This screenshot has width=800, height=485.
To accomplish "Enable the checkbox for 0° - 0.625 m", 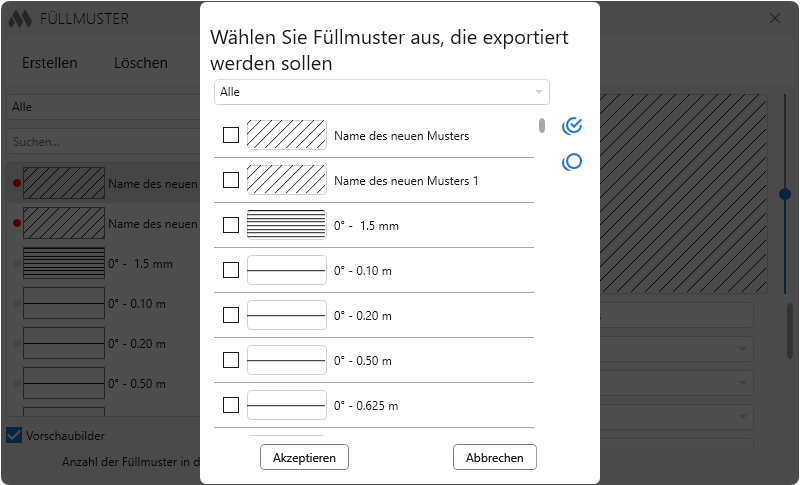I will click(231, 405).
